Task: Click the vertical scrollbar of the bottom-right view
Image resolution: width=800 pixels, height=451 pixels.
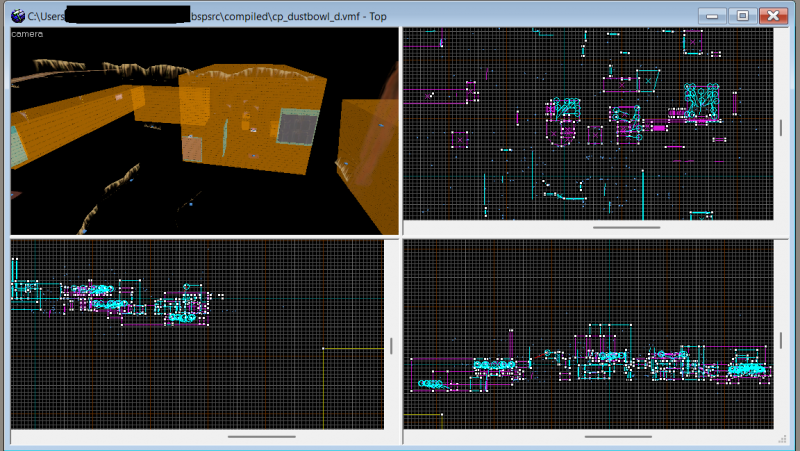Action: pyautogui.click(x=781, y=340)
